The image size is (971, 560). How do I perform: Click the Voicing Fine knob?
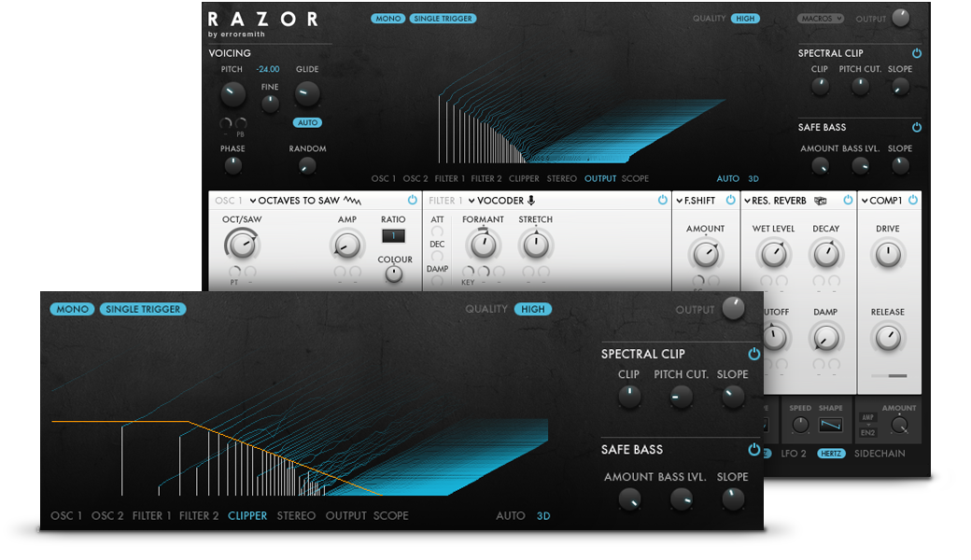pyautogui.click(x=270, y=104)
